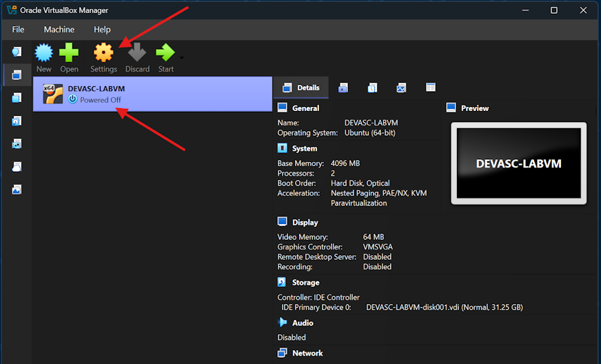The width and height of the screenshot is (601, 364).
Task: Open Network settings via the Network heading
Action: pos(307,353)
